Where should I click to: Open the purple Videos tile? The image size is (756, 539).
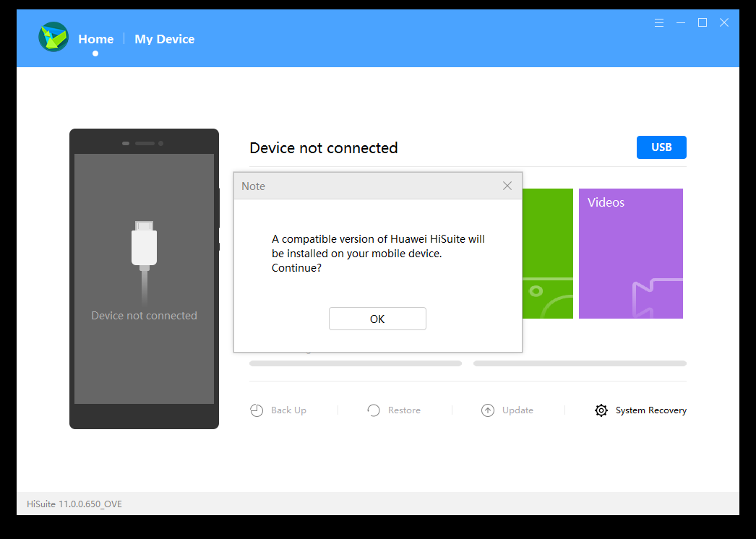[x=631, y=254]
